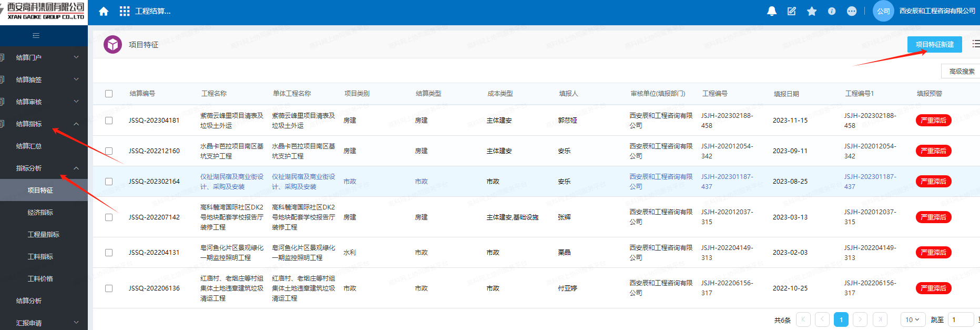Click the purple 项目特征 cube icon

coord(113,45)
